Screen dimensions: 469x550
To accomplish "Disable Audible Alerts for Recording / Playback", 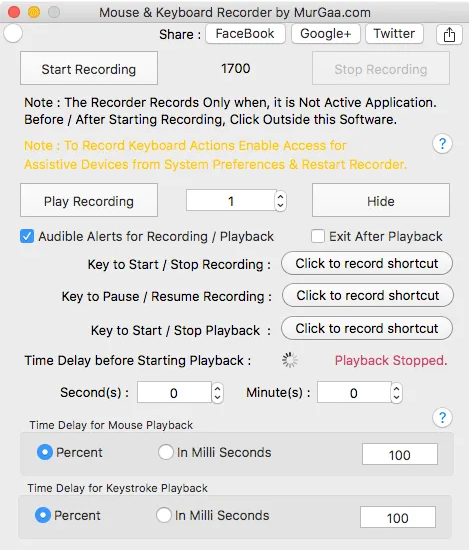I will point(27,236).
